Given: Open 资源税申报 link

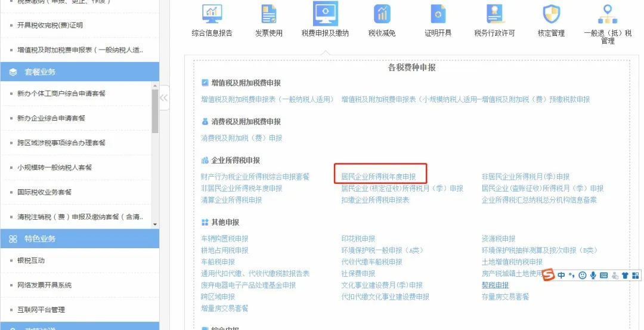Looking at the screenshot, I should pos(499,239).
